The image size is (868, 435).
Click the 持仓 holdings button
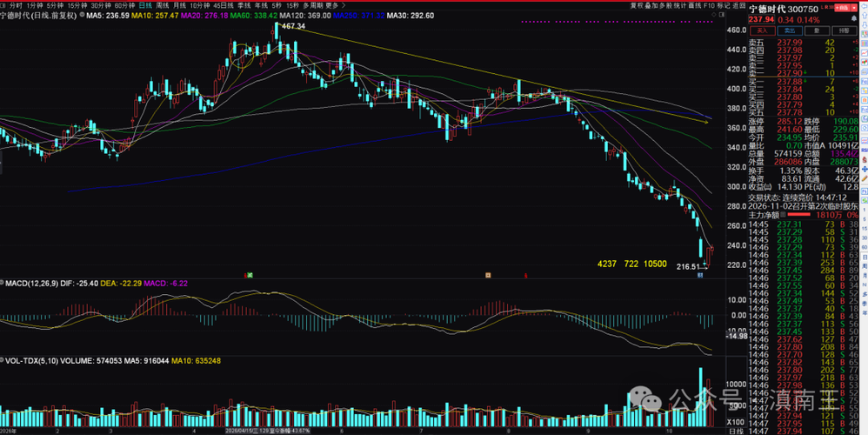pos(845,31)
